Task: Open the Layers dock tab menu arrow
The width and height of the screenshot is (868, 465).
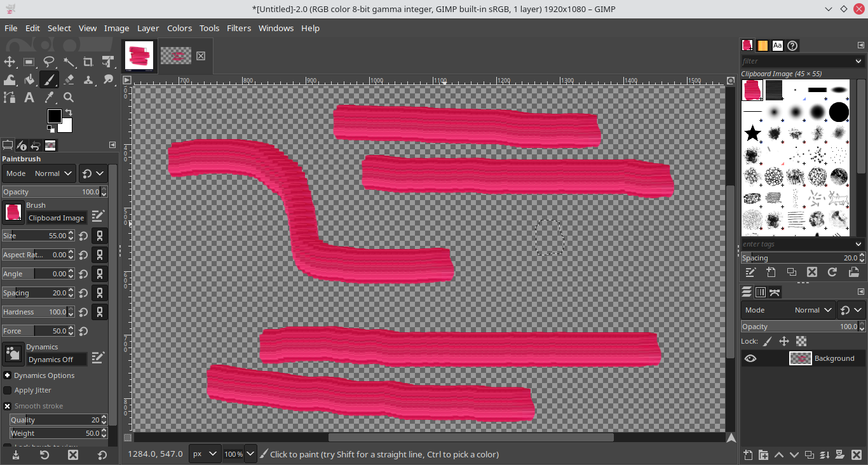Action: pyautogui.click(x=861, y=292)
